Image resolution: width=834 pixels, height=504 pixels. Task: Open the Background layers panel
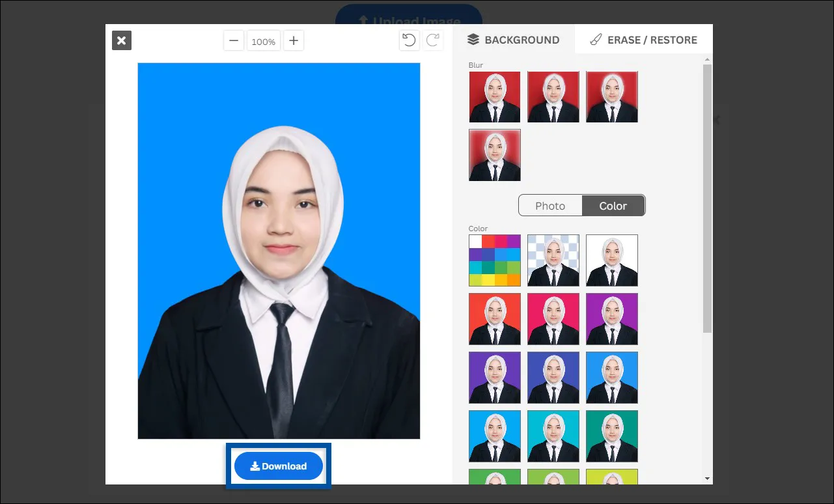click(513, 40)
